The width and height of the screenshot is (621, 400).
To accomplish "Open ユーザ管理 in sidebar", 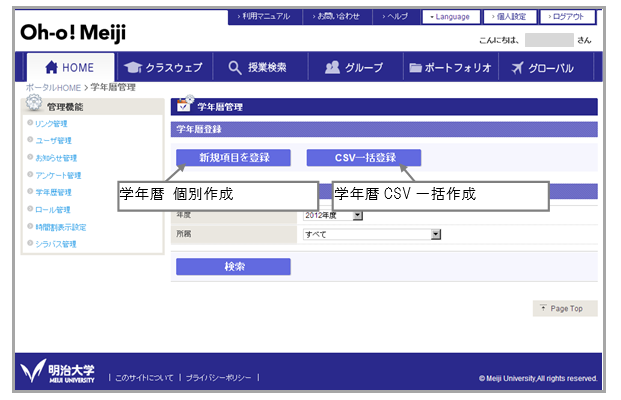I will [x=53, y=141].
